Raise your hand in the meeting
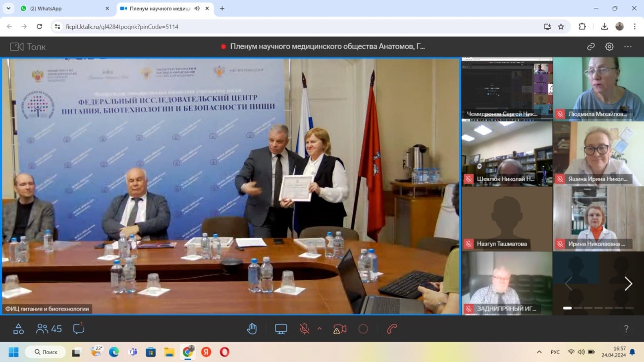This screenshot has height=362, width=644. (x=252, y=329)
